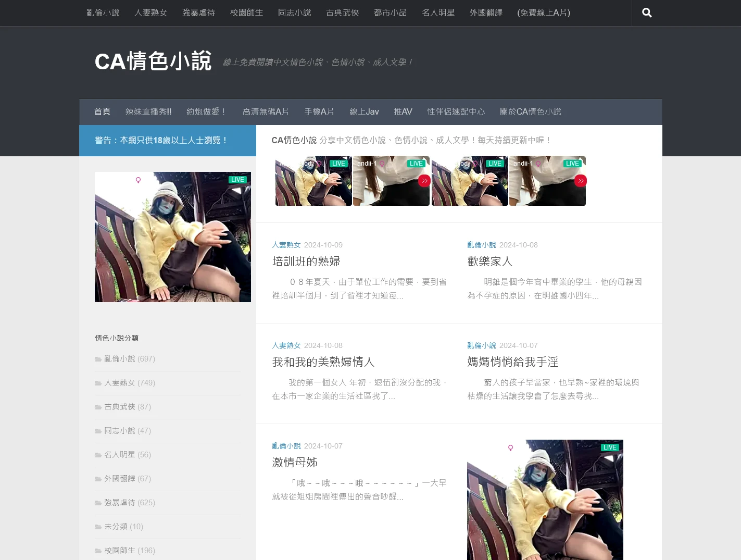This screenshot has height=560, width=741.
Task: Open 校園師生 (196) sidebar category
Action: click(129, 551)
